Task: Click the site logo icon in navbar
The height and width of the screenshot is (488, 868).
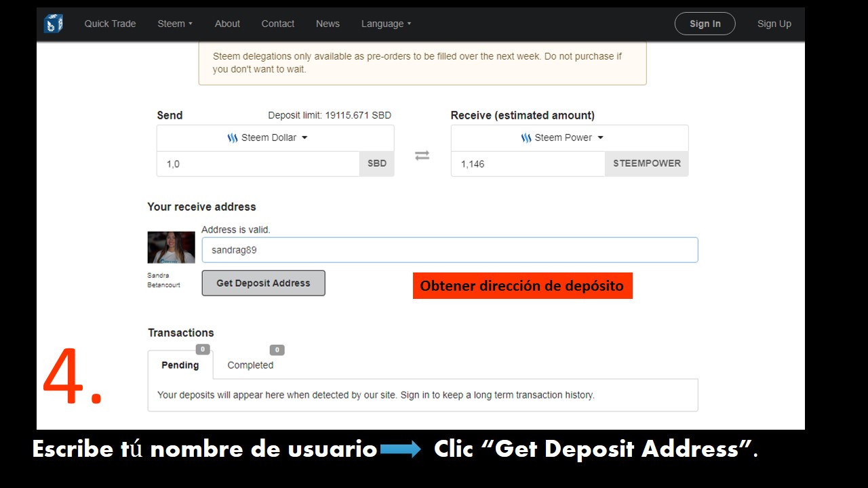Action: point(54,24)
